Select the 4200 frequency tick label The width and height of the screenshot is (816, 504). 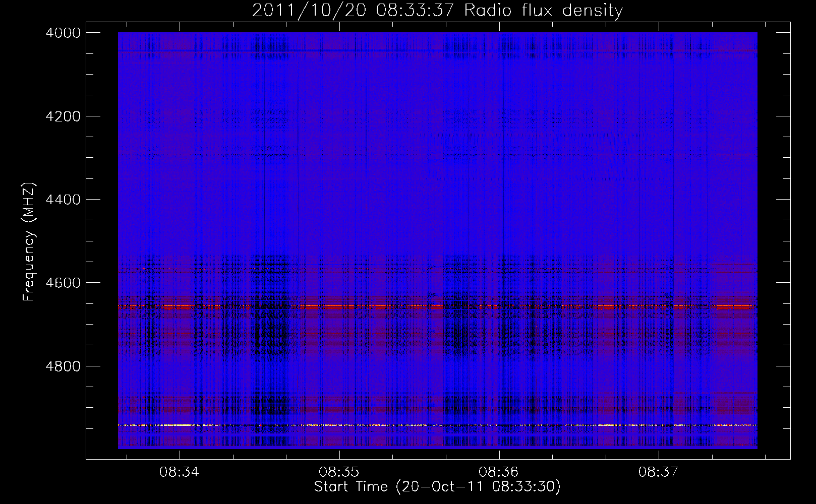[x=63, y=116]
